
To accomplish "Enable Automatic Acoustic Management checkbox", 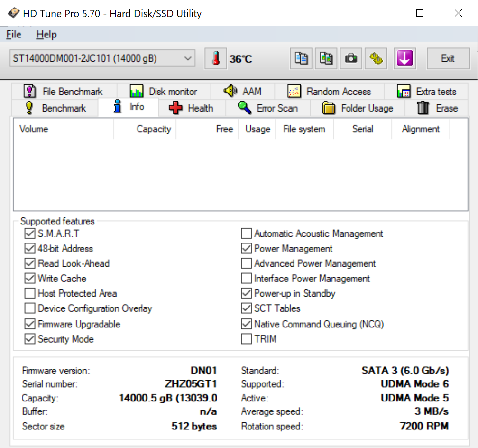I will (246, 233).
